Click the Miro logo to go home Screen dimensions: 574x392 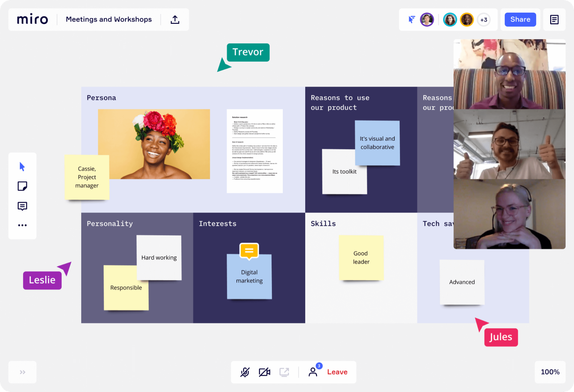[x=33, y=19]
